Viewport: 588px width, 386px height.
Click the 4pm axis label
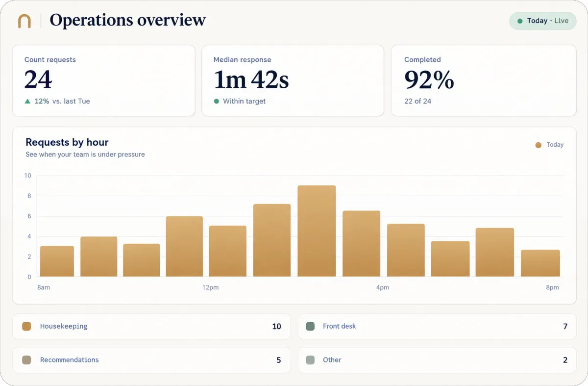pos(383,287)
